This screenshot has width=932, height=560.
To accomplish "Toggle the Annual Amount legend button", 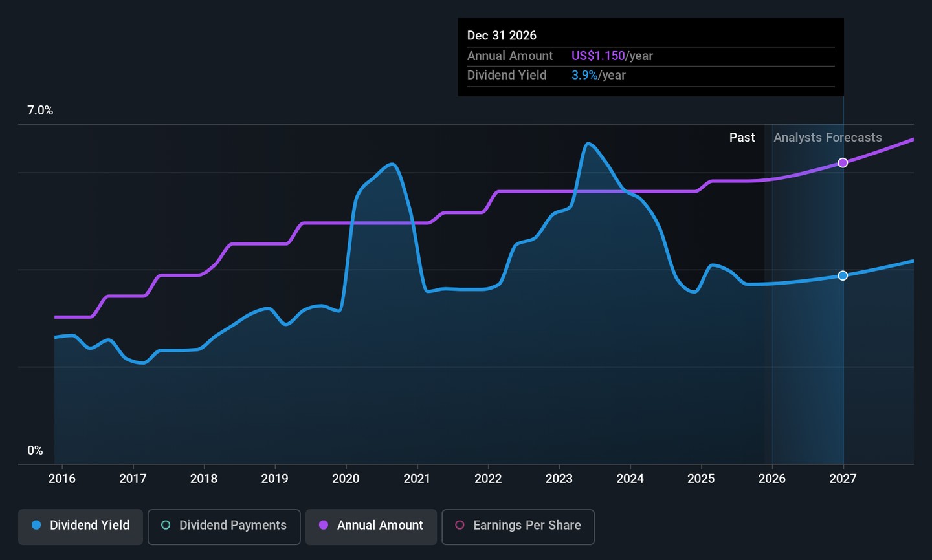I will (371, 526).
